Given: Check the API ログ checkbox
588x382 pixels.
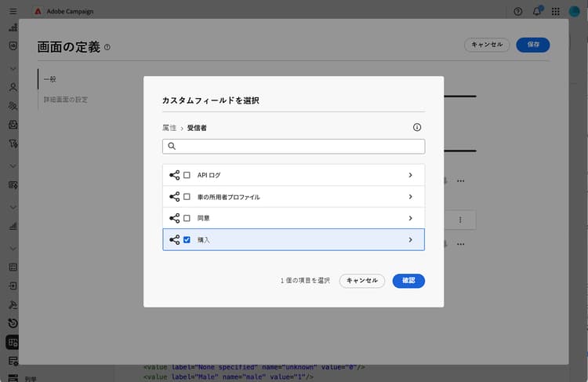Looking at the screenshot, I should click(x=187, y=175).
